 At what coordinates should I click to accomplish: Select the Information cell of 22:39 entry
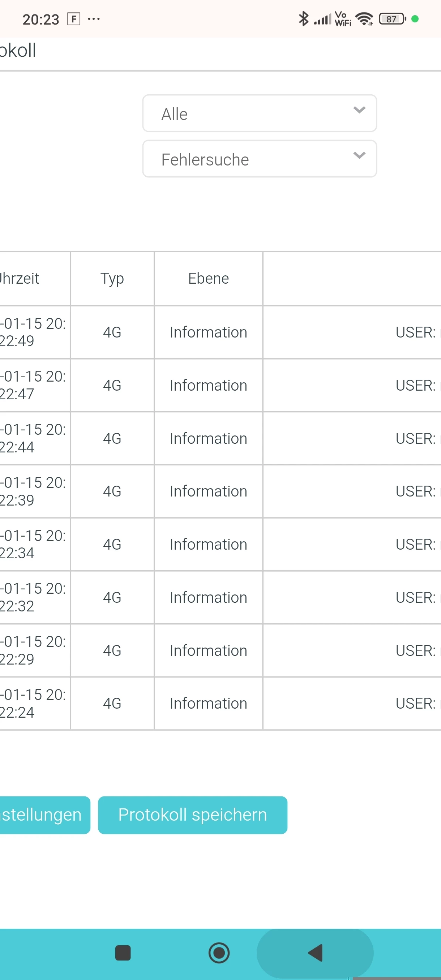pos(209,491)
